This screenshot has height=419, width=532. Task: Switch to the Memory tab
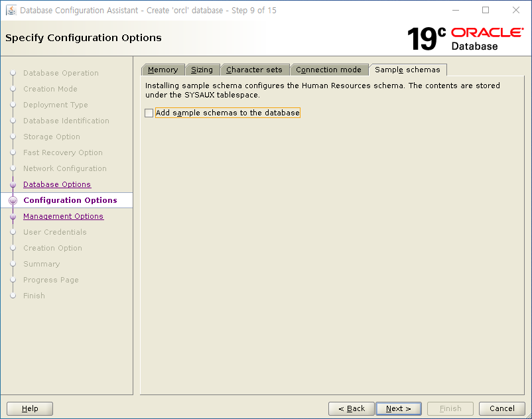point(163,70)
